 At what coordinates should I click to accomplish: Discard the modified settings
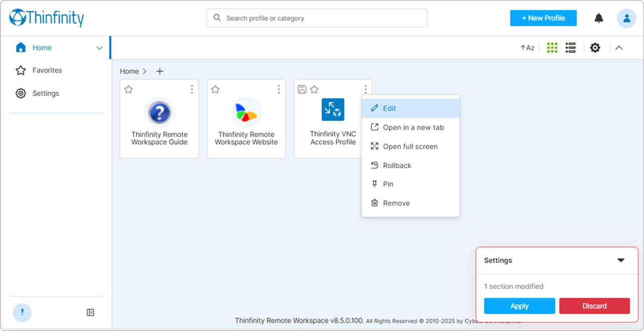coord(594,306)
